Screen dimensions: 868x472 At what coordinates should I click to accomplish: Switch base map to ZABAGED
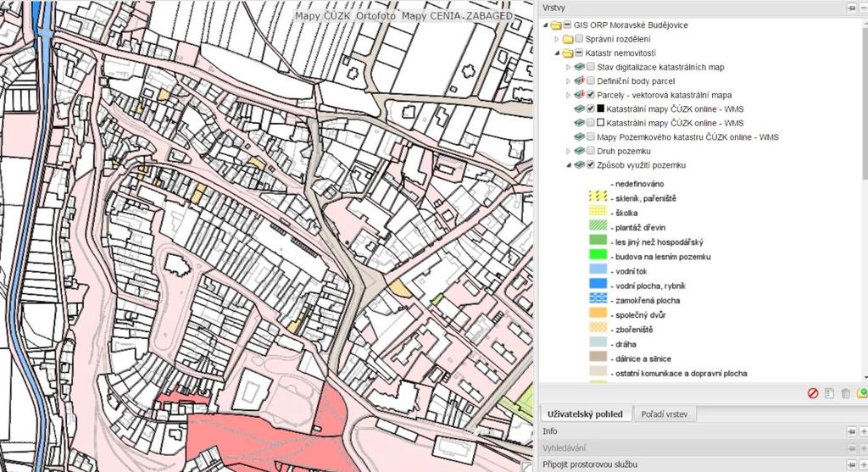489,16
